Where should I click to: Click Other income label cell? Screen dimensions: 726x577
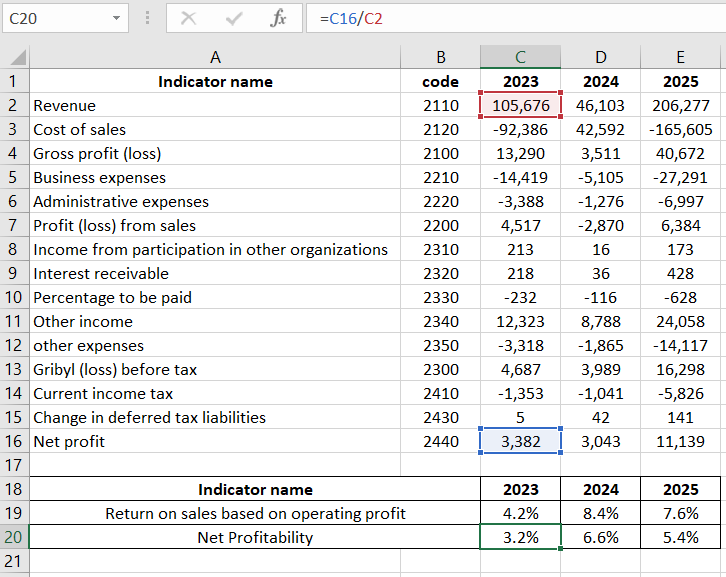(x=215, y=321)
